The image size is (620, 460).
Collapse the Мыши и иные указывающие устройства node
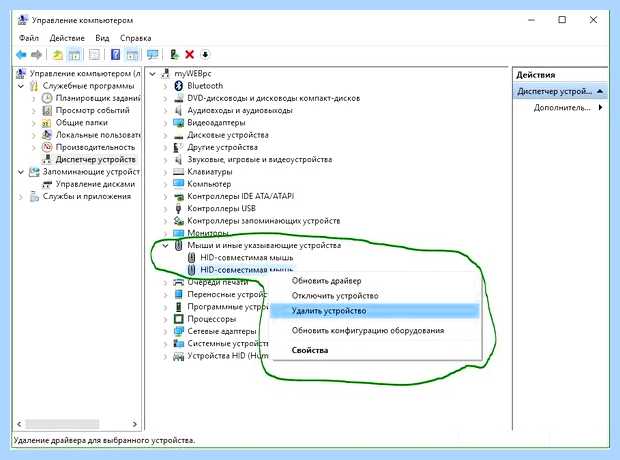[166, 246]
